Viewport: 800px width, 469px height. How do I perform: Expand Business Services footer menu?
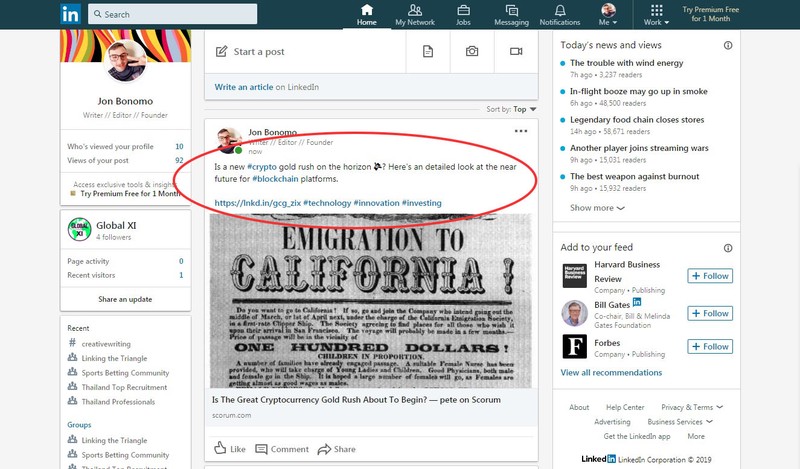pos(680,422)
